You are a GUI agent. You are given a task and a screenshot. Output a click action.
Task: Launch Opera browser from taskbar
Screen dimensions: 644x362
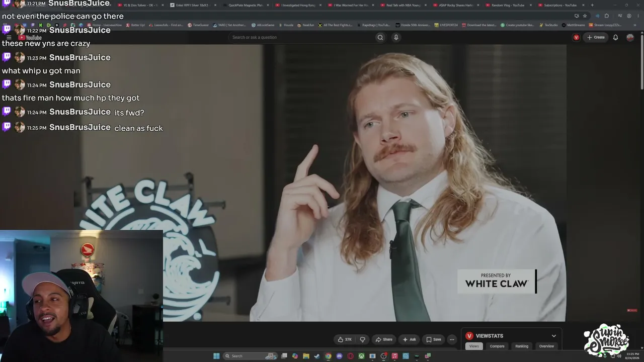coord(350,356)
